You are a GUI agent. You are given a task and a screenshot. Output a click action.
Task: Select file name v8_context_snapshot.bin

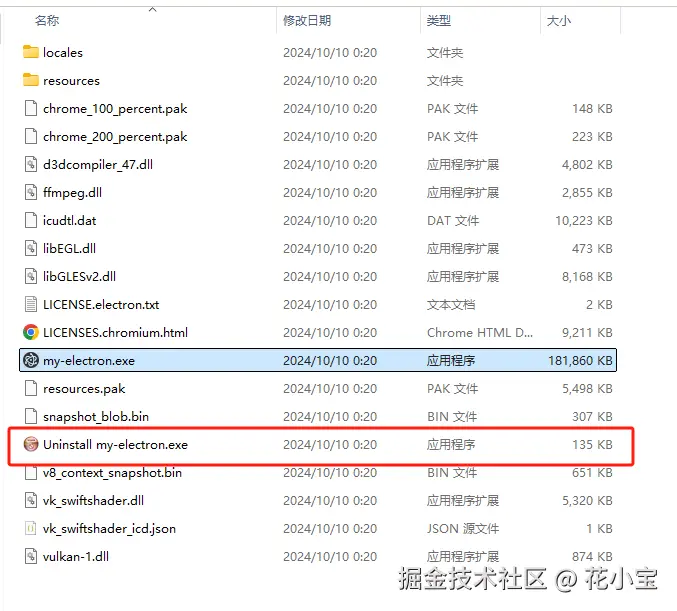click(x=112, y=473)
